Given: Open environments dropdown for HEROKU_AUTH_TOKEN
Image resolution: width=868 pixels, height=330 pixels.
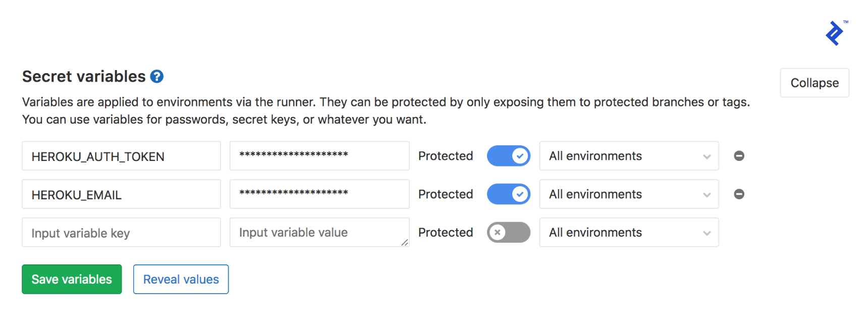Looking at the screenshot, I should (x=628, y=156).
